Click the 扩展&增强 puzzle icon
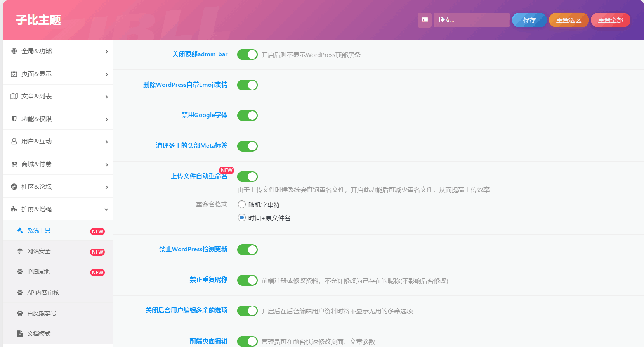 14,209
